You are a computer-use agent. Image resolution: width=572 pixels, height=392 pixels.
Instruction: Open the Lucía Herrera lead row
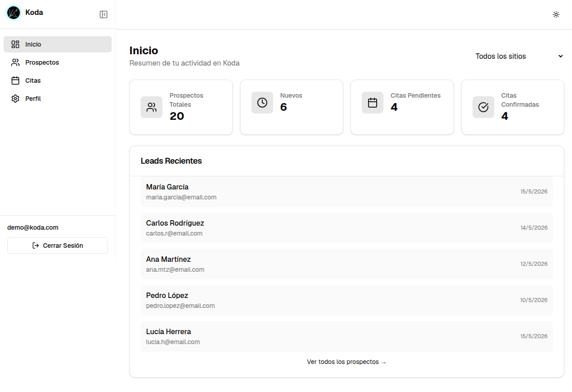coord(347,336)
